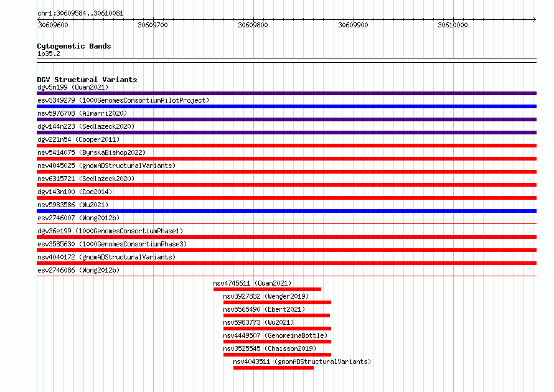The width and height of the screenshot is (554, 392).
Task: Select esv2746007 (Wong2012b) label
Action: point(78,218)
